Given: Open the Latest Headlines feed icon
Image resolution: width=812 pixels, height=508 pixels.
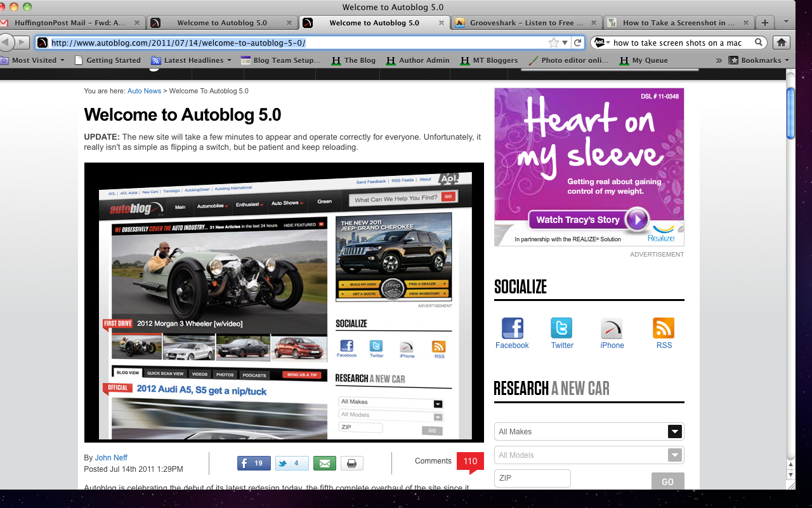Looking at the screenshot, I should (x=155, y=60).
